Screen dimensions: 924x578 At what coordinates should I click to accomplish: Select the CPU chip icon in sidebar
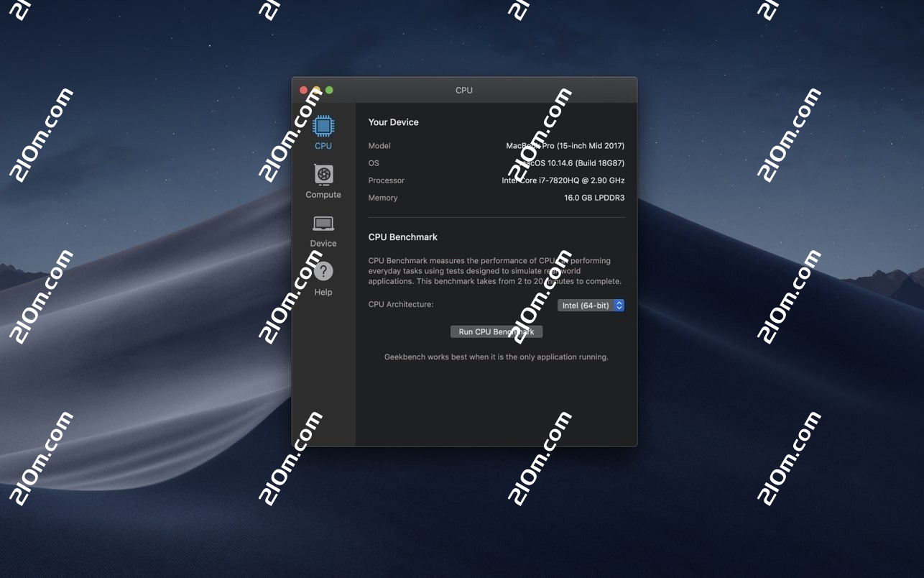click(x=323, y=127)
